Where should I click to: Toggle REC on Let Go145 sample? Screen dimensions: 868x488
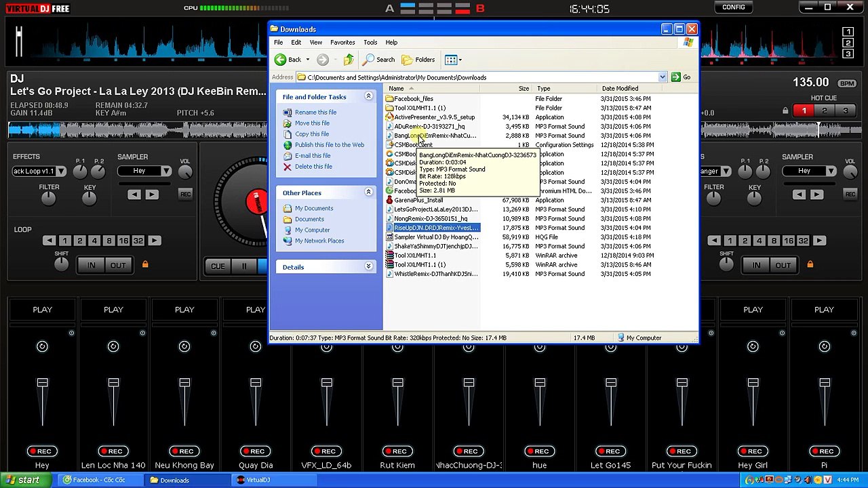[x=611, y=451]
